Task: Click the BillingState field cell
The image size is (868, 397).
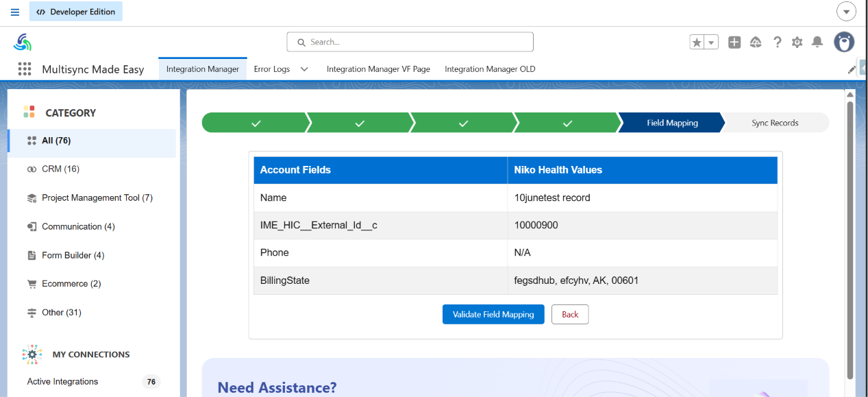Action: click(381, 280)
